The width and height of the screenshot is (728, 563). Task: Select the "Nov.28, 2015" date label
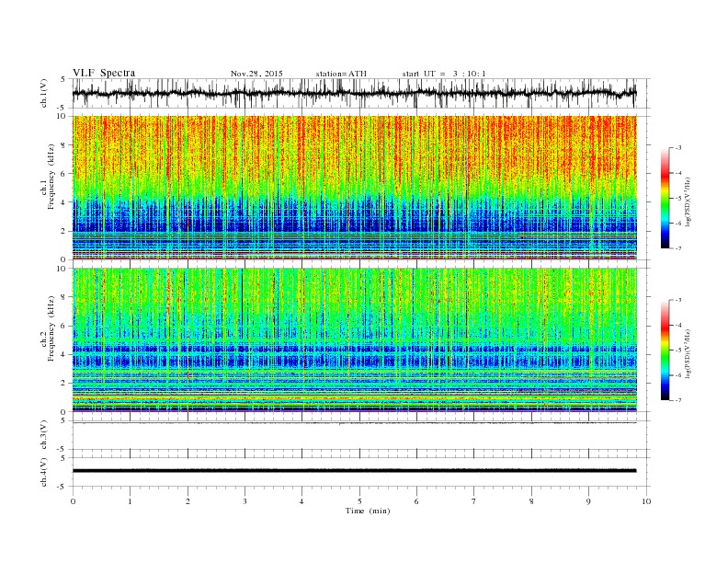256,74
